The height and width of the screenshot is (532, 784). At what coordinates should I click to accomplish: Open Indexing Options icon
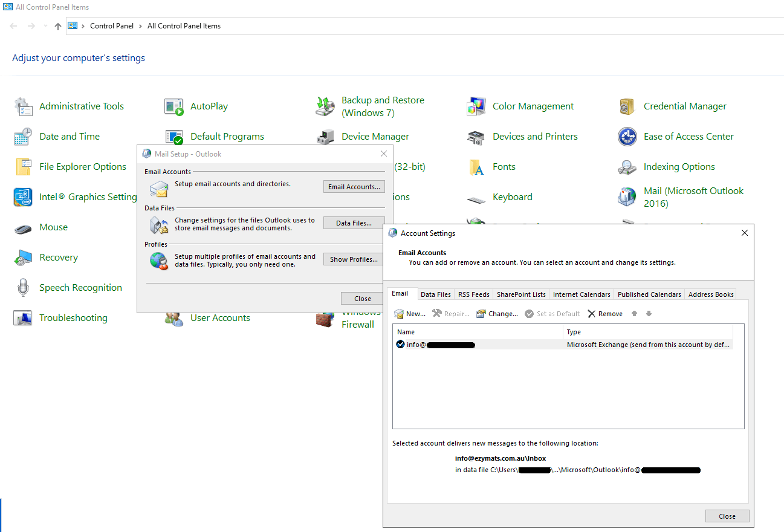point(627,167)
